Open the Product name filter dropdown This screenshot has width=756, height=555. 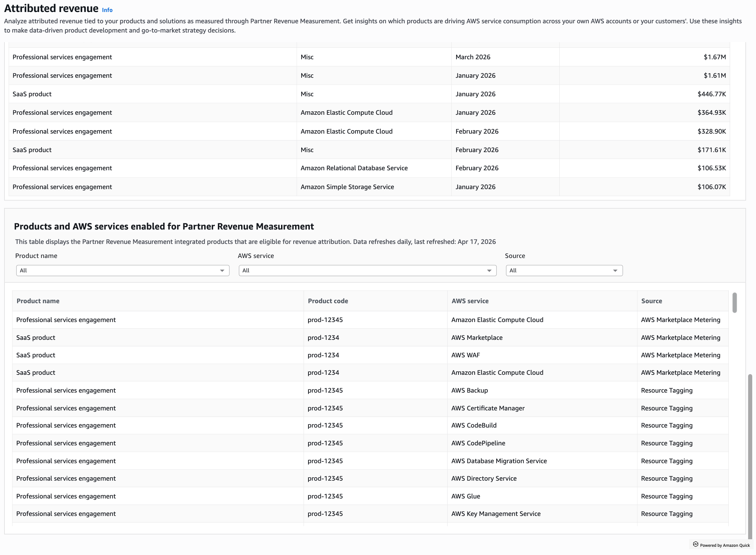(x=122, y=271)
